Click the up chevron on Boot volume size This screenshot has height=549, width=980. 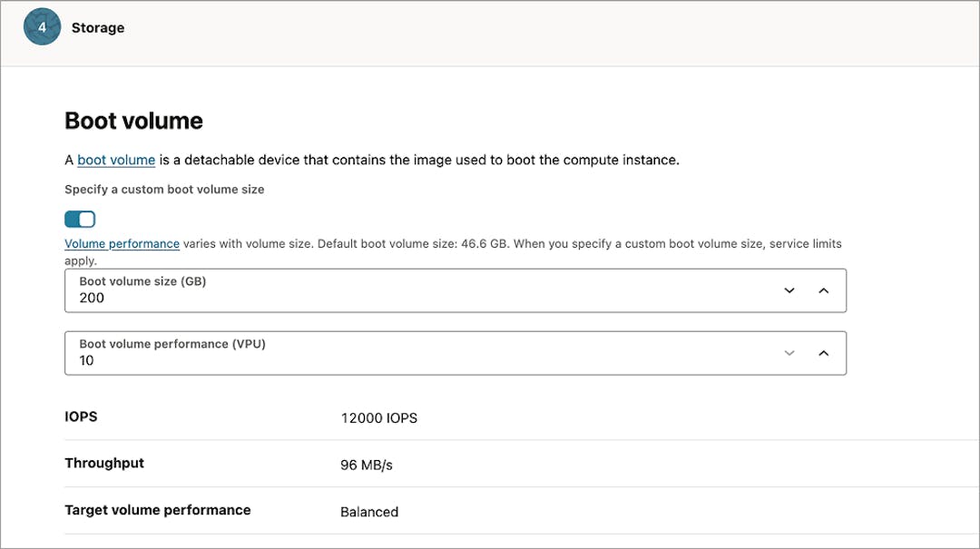tap(824, 289)
